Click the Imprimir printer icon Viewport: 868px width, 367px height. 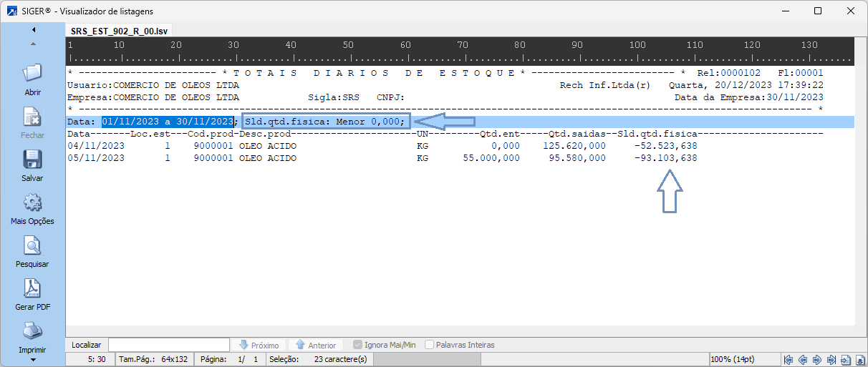coord(33,331)
